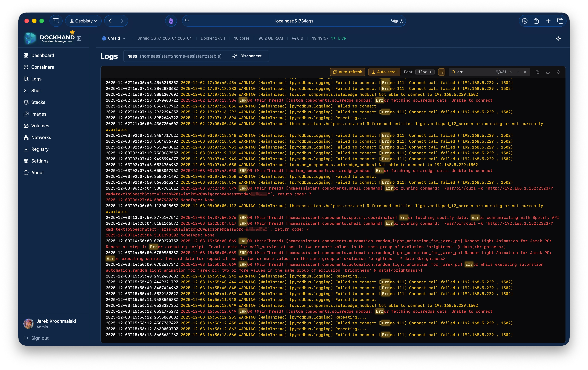The height and width of the screenshot is (370, 588).
Task: Open the unraid server dropdown
Action: pyautogui.click(x=114, y=38)
